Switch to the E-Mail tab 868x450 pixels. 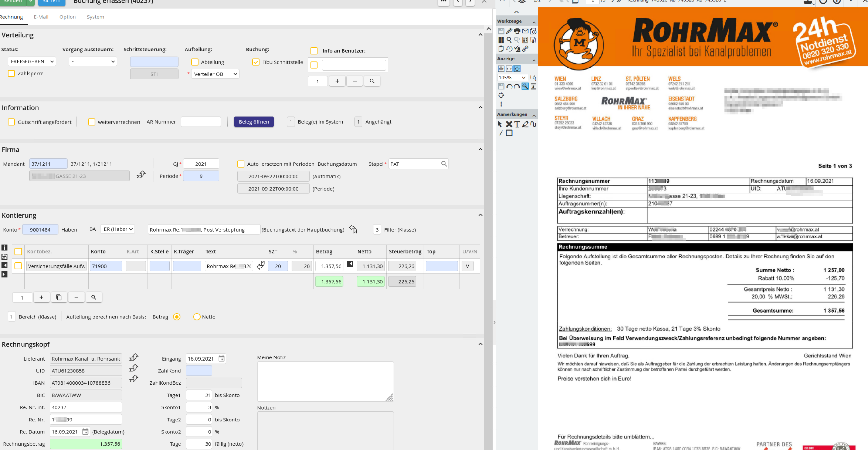point(41,17)
